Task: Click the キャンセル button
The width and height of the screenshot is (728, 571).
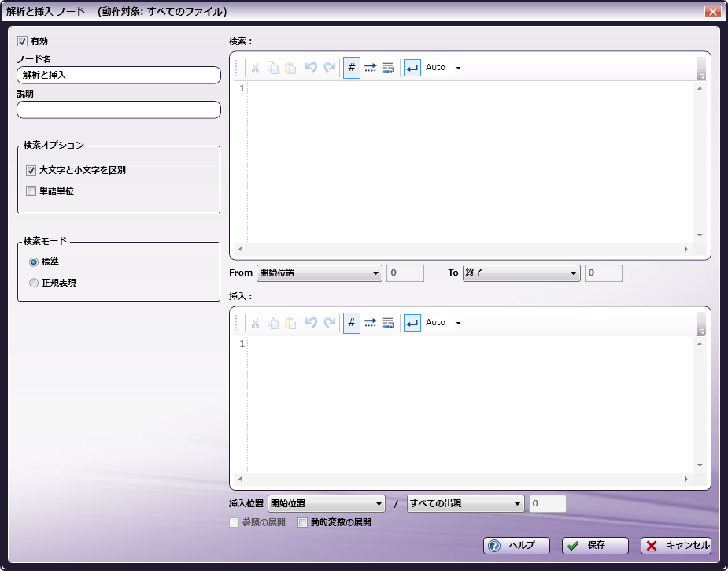Action: coord(676,546)
